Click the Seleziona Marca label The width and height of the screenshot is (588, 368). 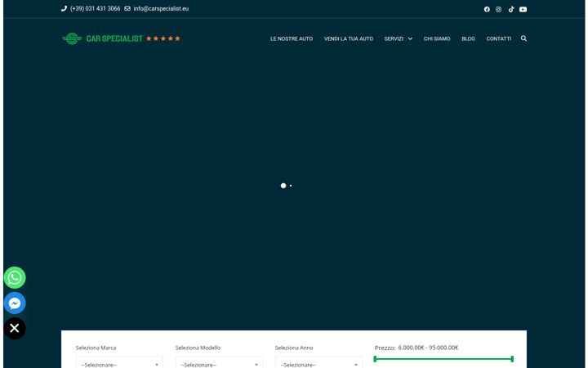point(96,348)
